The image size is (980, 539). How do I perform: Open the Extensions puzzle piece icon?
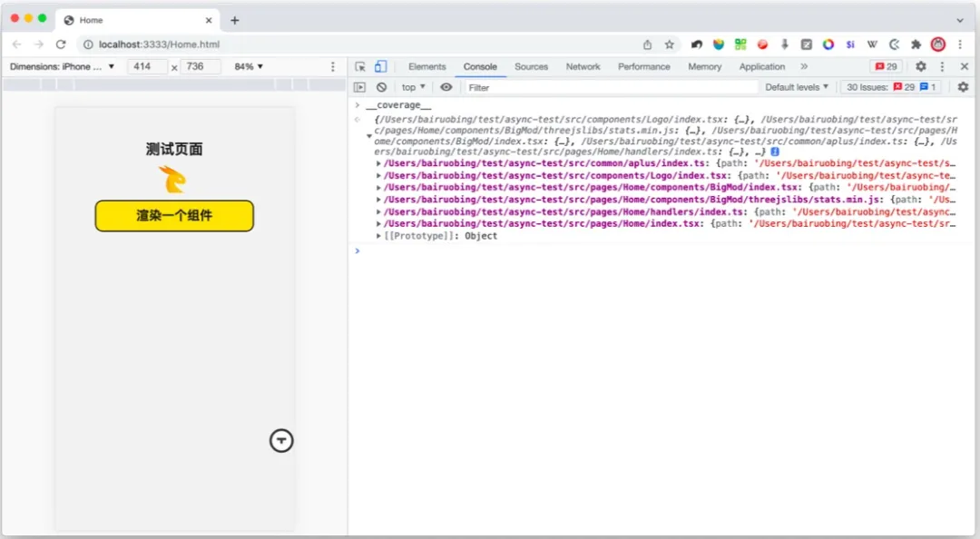pos(916,44)
